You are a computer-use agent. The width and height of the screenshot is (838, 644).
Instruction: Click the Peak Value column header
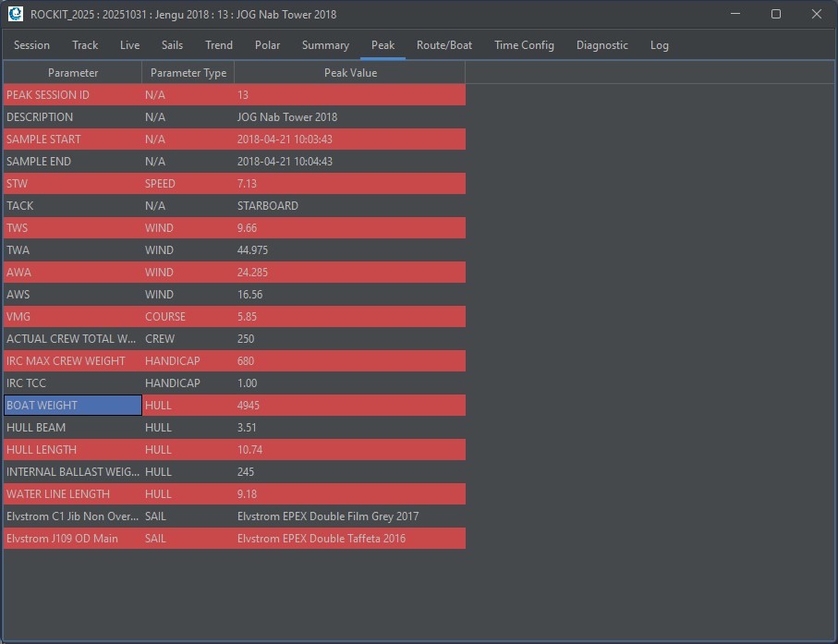pos(349,73)
